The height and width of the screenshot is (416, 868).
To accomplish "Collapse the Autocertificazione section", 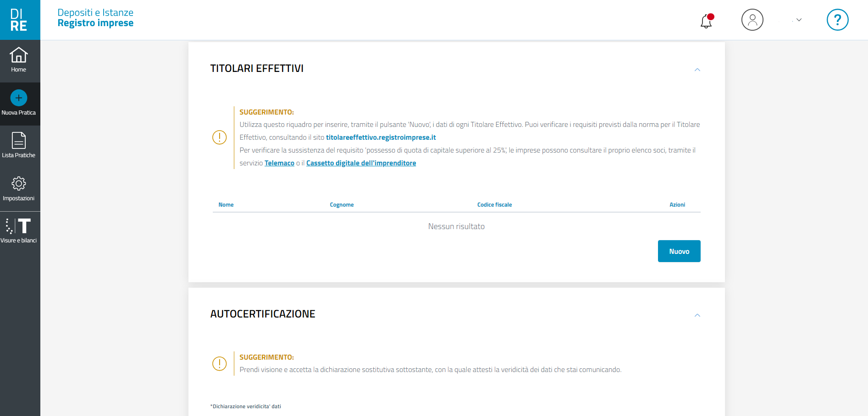I will click(x=697, y=315).
